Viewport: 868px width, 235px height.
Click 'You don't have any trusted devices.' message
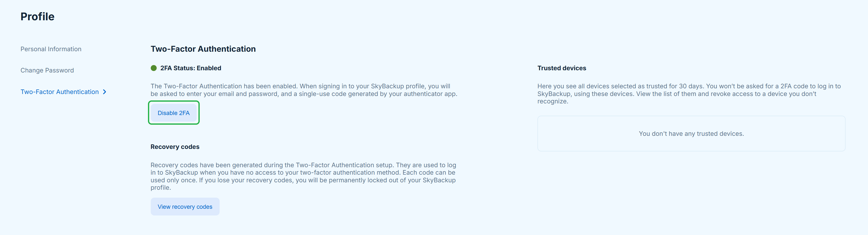[x=691, y=134]
